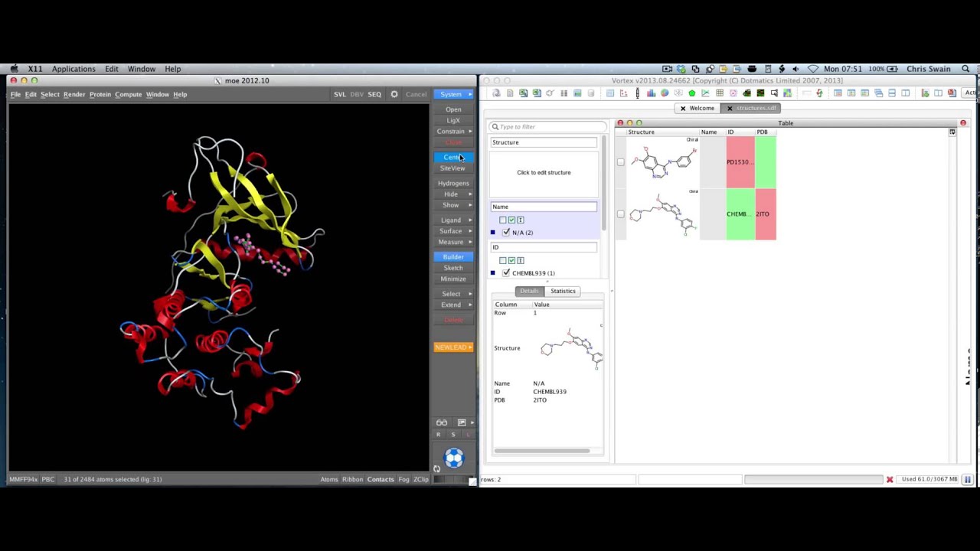The width and height of the screenshot is (980, 551).
Task: Click blue color square beside CHEMBL939 (1)
Action: [x=493, y=273]
